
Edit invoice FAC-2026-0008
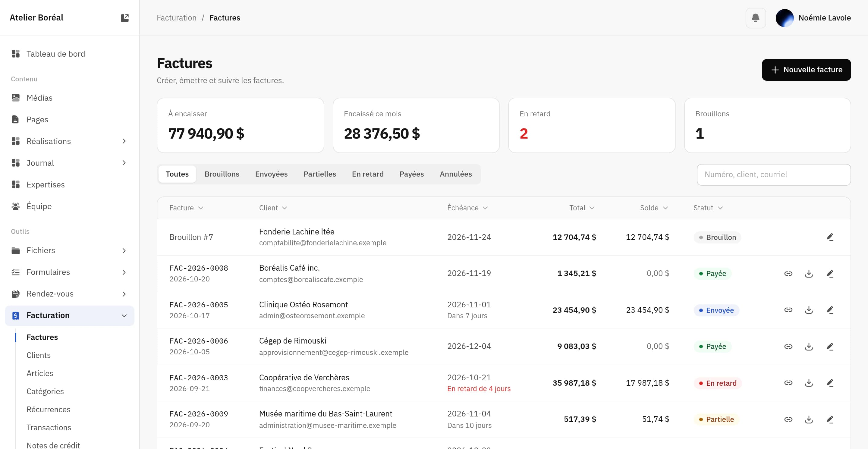(830, 274)
